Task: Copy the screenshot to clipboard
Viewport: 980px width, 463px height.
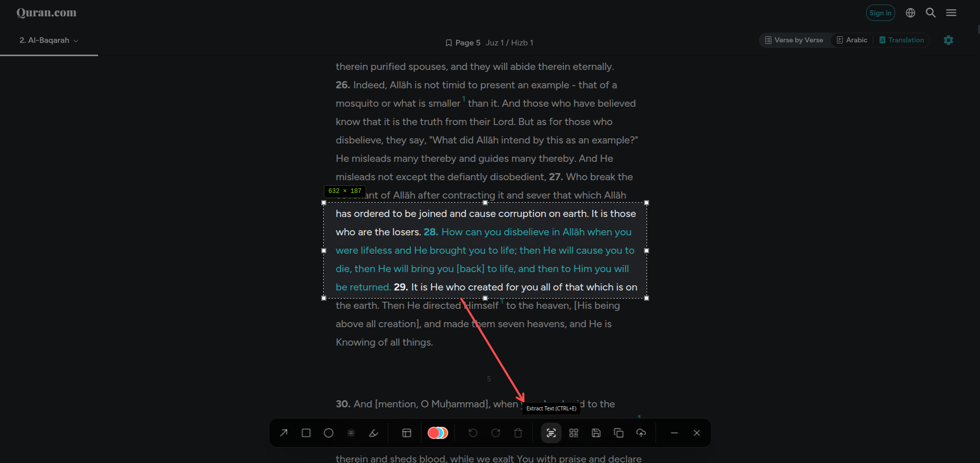Action: (618, 433)
